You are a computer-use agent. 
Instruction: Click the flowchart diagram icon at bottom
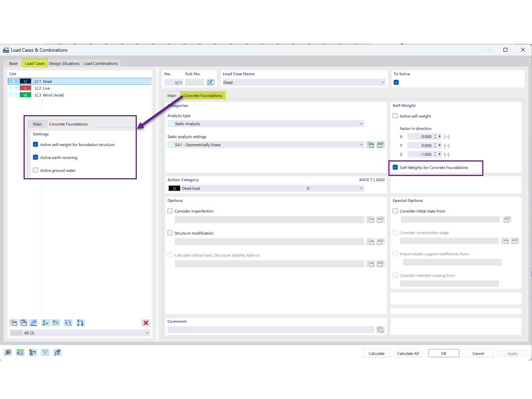pos(45,352)
